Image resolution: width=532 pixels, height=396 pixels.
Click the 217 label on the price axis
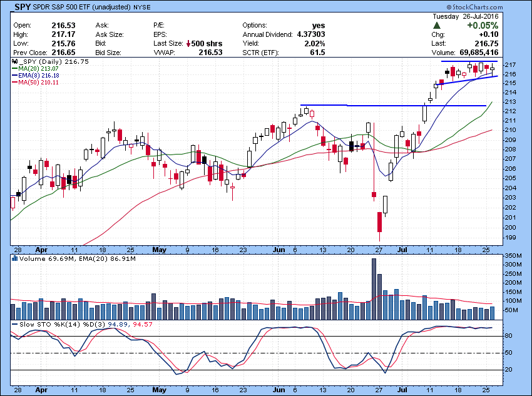(511, 65)
